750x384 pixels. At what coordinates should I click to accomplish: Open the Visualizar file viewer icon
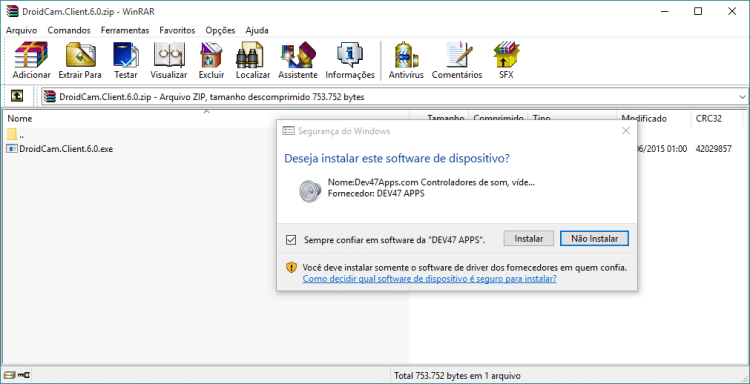(169, 55)
